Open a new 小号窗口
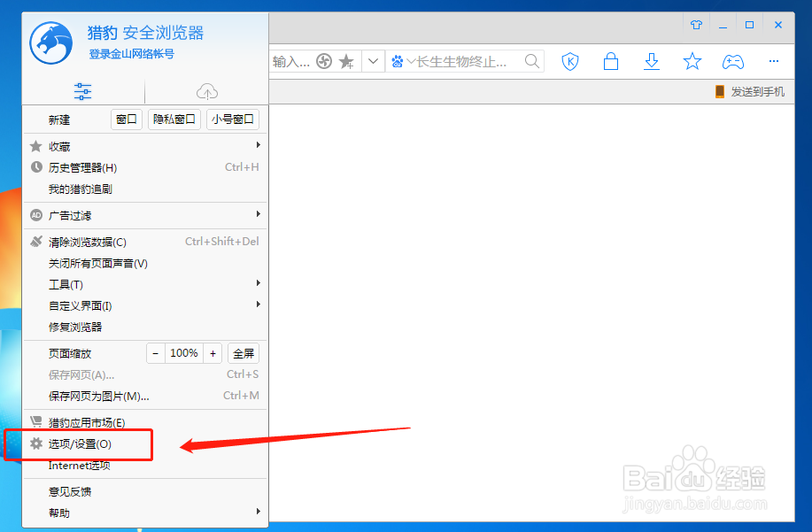 (233, 120)
